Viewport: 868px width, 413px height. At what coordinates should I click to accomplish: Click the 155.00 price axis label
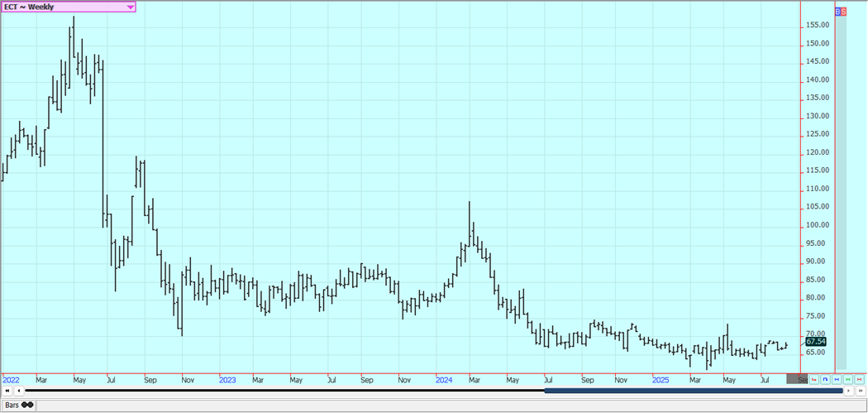tap(817, 25)
